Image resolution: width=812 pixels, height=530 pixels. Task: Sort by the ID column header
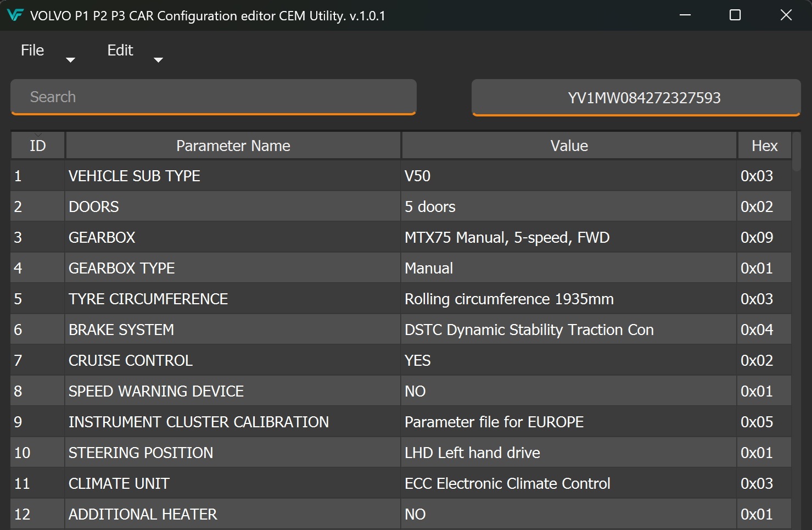tap(38, 146)
